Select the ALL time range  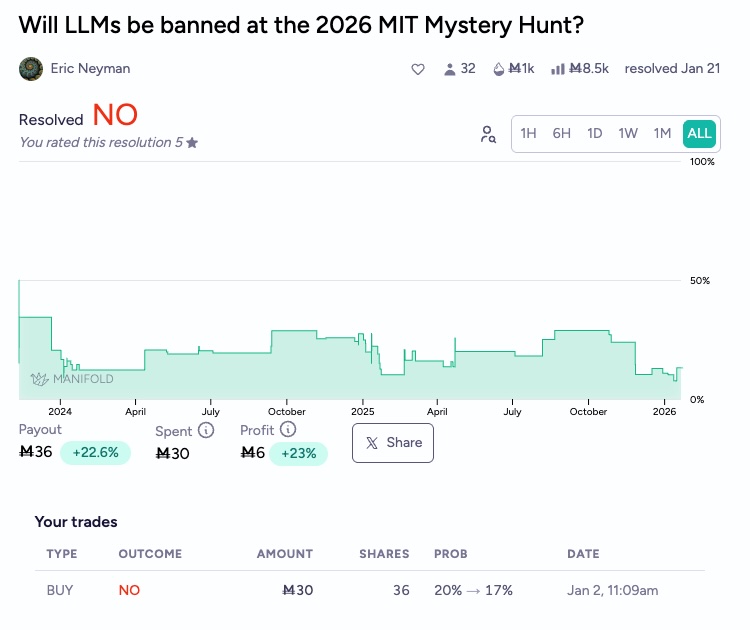[699, 134]
